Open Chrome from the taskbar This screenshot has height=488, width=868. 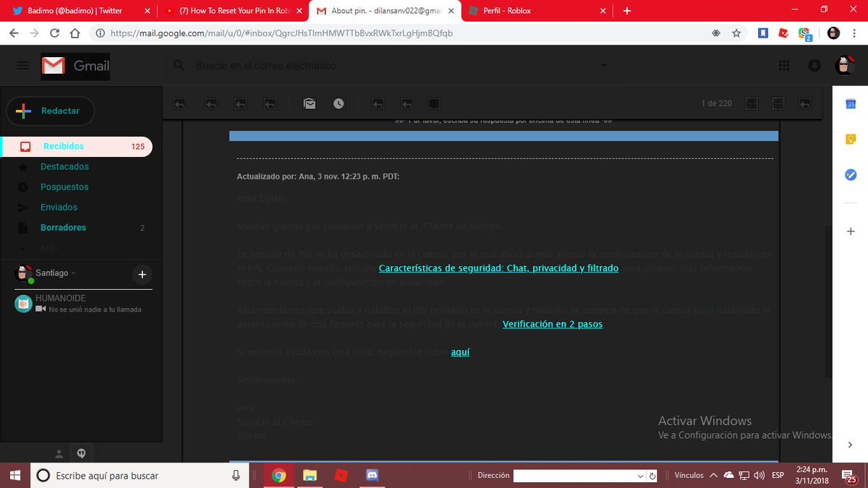(278, 475)
